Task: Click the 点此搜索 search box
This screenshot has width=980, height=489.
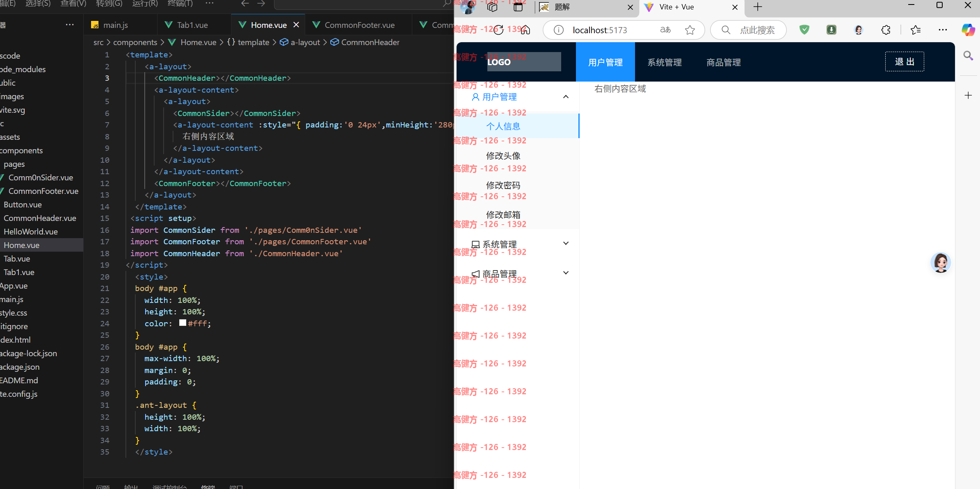Action: tap(749, 30)
